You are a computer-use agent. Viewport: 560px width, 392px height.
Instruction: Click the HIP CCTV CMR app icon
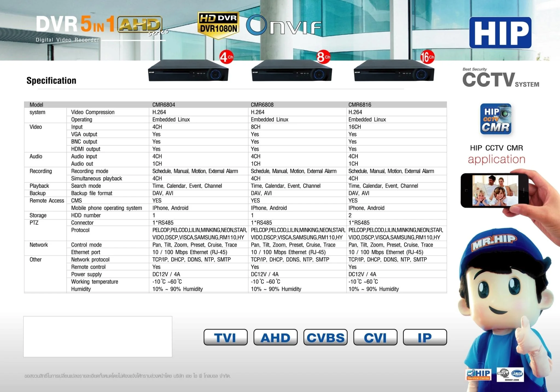point(495,119)
